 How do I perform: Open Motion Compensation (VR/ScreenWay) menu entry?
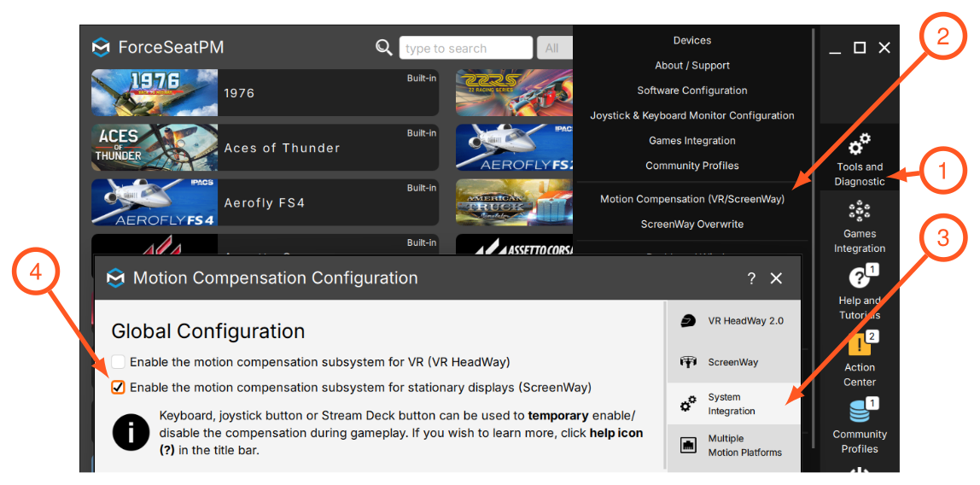pyautogui.click(x=691, y=199)
